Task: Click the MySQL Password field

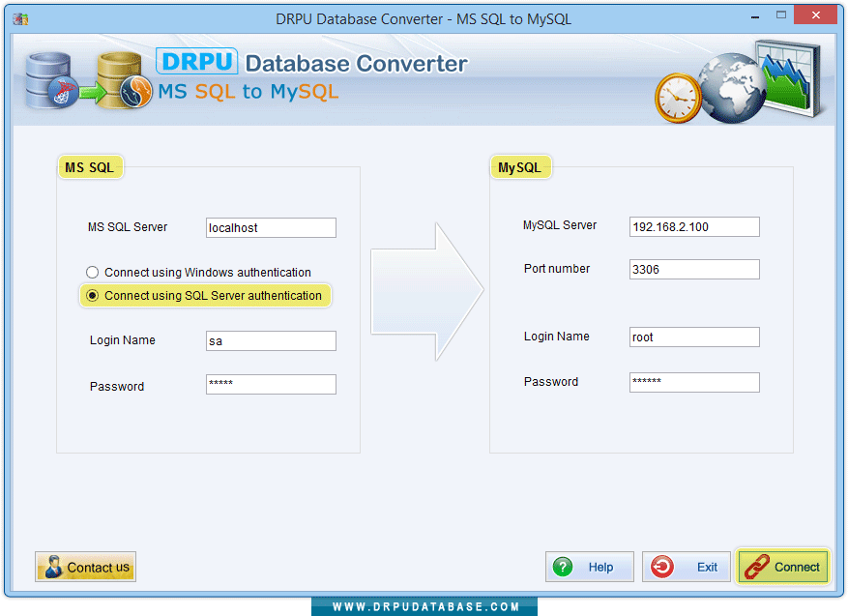Action: (x=694, y=382)
